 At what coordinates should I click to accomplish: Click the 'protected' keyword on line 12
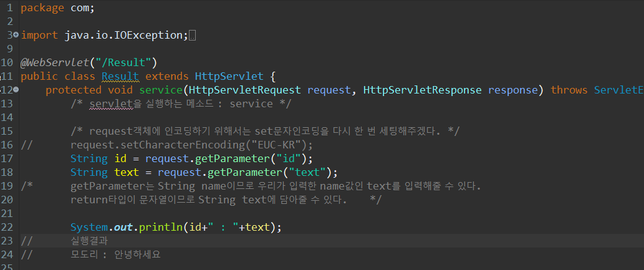[73, 90]
